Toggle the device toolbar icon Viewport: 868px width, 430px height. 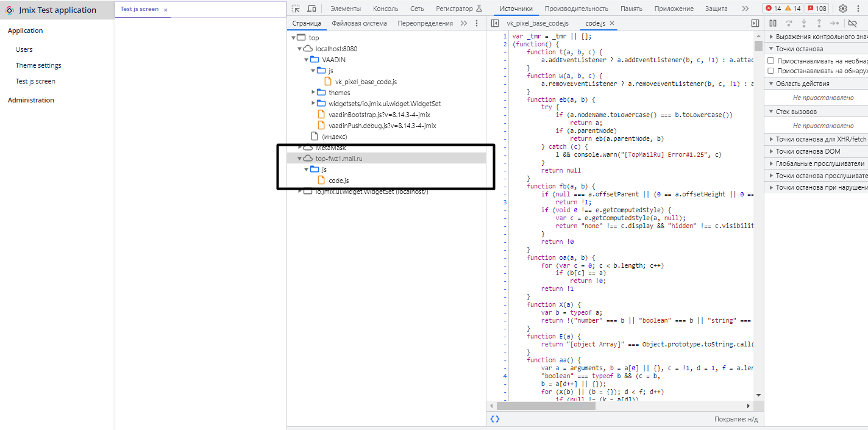311,9
